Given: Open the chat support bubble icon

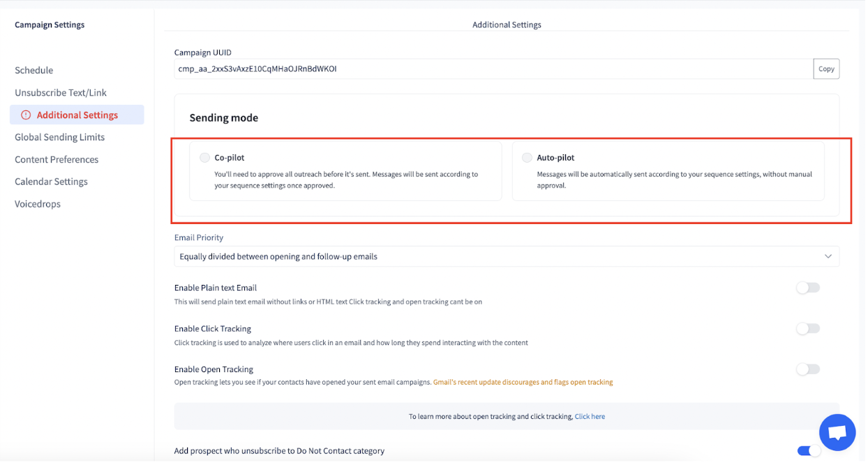Looking at the screenshot, I should coord(837,432).
